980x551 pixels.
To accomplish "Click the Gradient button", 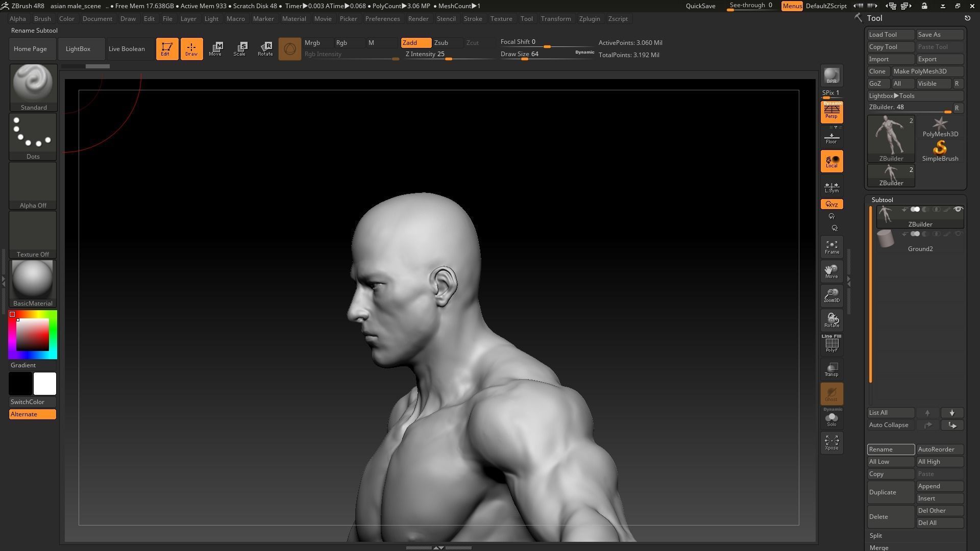I will pos(33,365).
